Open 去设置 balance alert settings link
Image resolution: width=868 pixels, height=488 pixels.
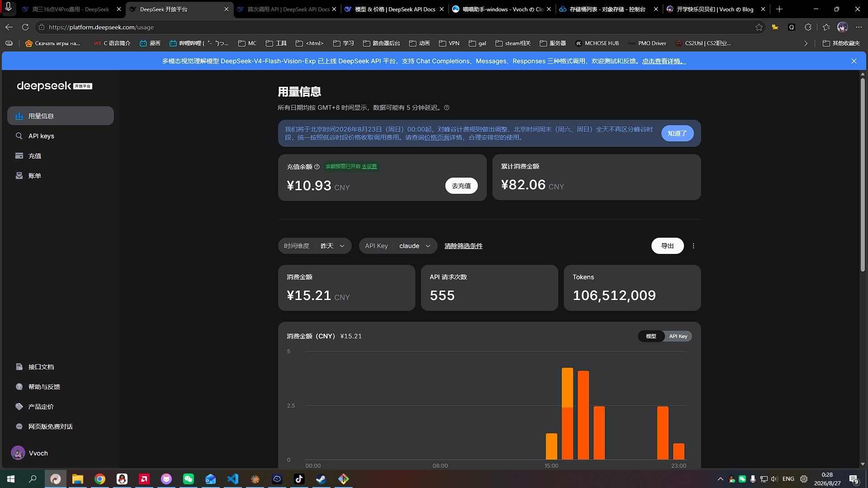pos(369,166)
